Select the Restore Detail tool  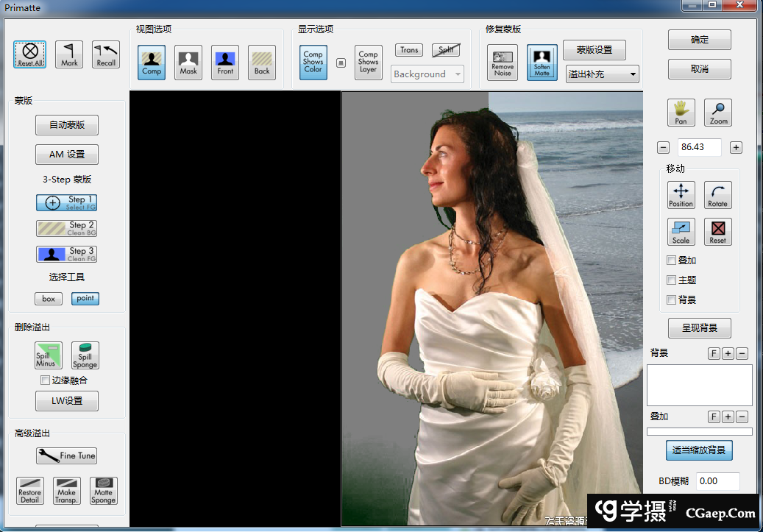(30, 491)
